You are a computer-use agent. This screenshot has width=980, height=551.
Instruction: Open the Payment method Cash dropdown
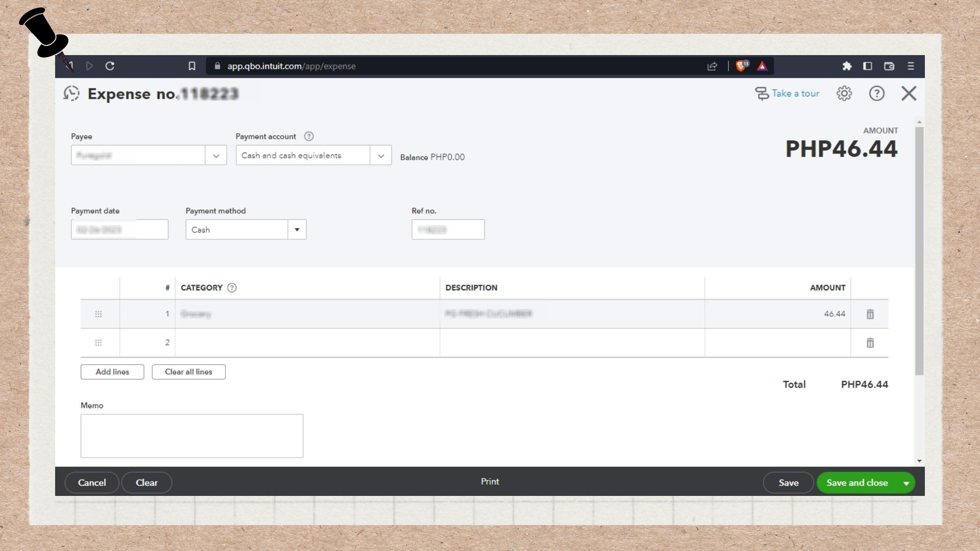[x=297, y=230]
